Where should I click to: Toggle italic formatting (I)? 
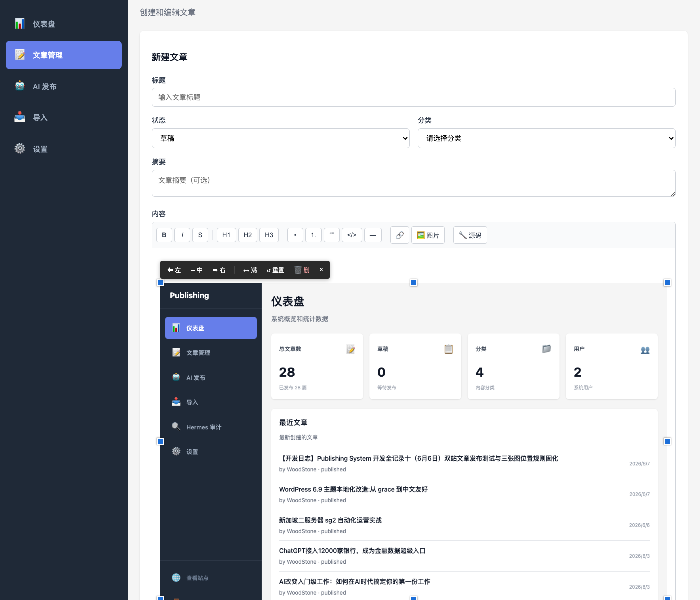tap(182, 235)
